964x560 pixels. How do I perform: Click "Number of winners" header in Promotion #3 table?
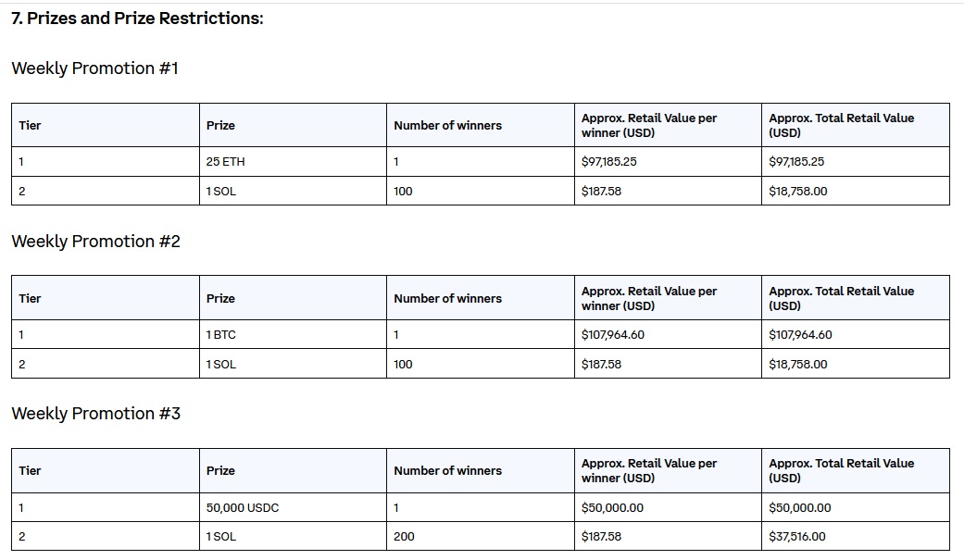click(447, 471)
